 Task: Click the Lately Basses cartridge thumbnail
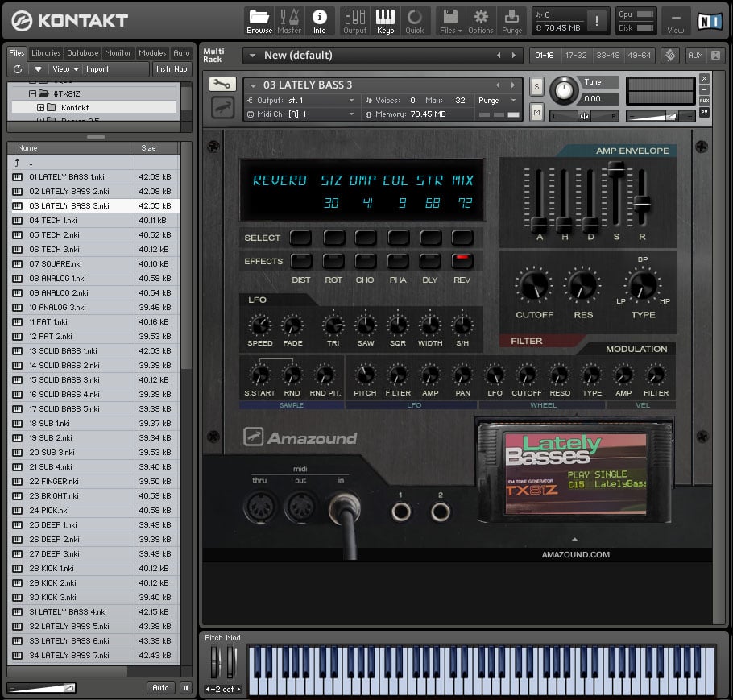tap(575, 474)
